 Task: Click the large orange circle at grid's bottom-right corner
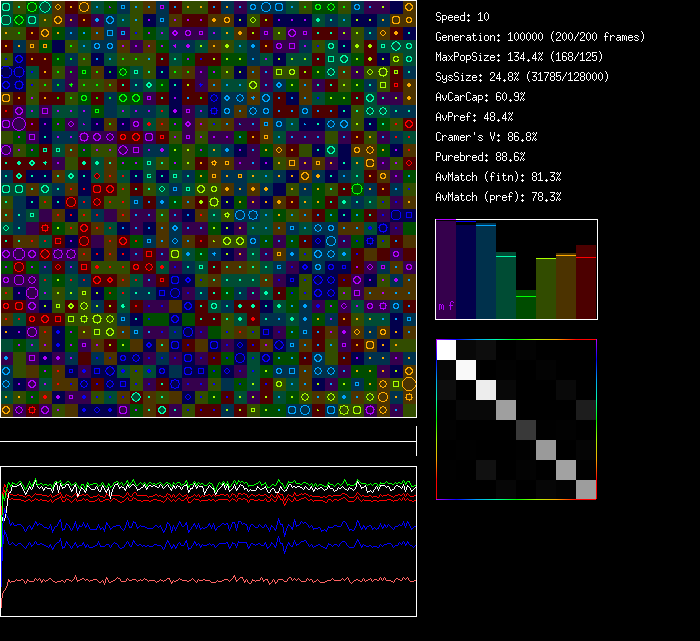(408, 384)
